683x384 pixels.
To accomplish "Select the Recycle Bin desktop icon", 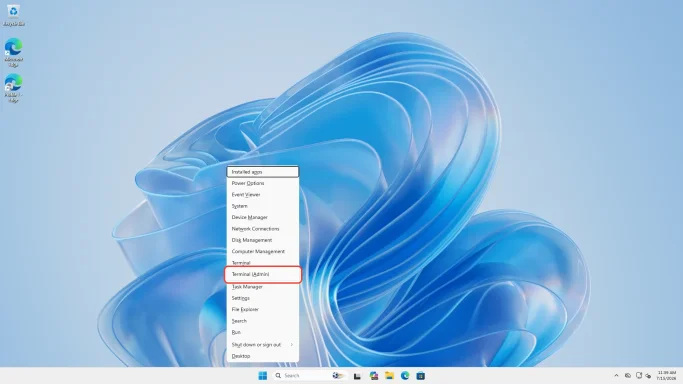I will [14, 15].
